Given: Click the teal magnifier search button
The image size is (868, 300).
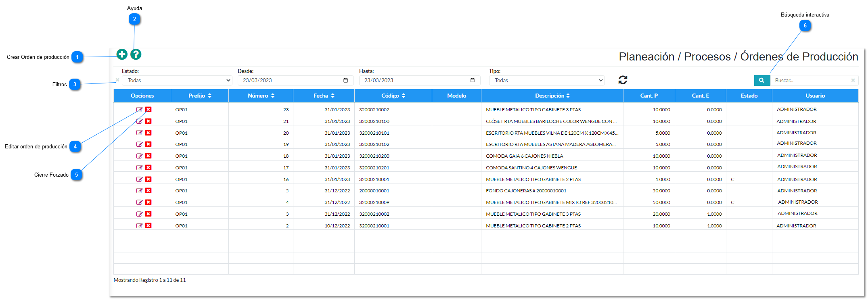Looking at the screenshot, I should tap(761, 80).
